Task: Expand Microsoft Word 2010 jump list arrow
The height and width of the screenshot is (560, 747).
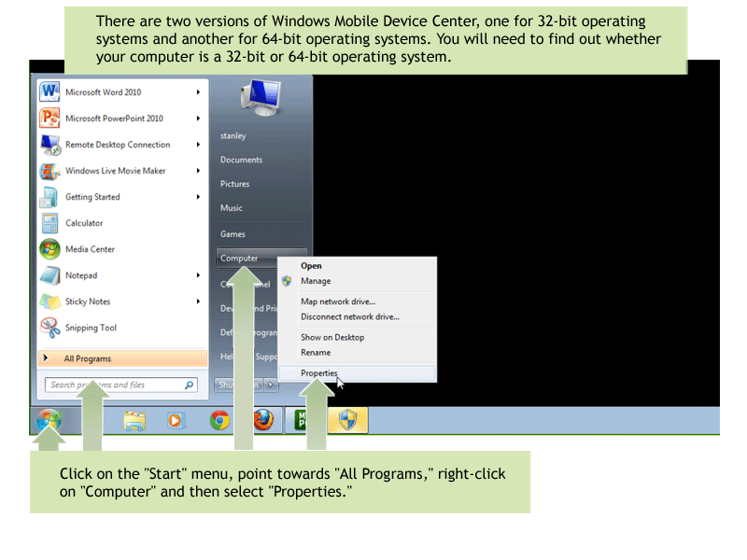Action: [198, 91]
